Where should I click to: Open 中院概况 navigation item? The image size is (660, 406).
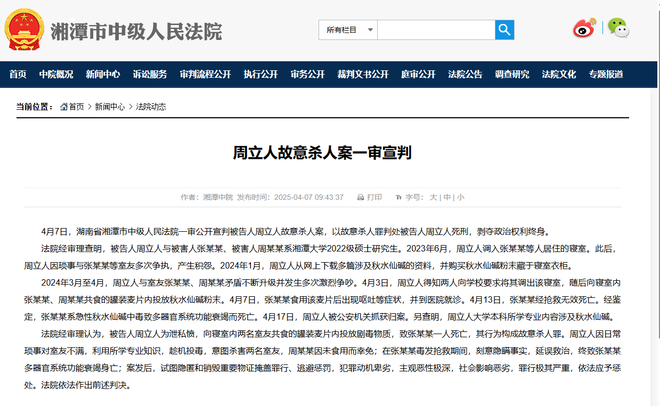point(56,74)
